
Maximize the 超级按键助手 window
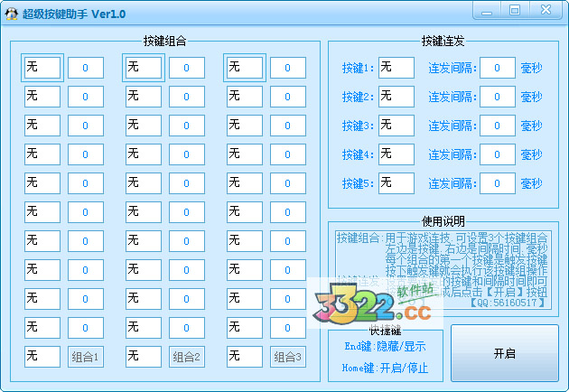[x=515, y=10]
